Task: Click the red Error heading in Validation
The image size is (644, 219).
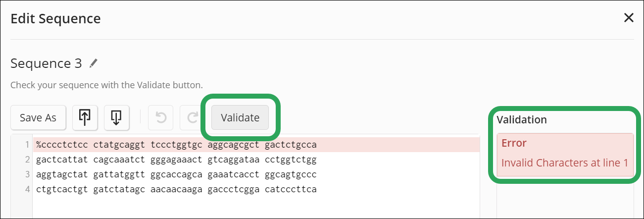Action: coord(514,143)
